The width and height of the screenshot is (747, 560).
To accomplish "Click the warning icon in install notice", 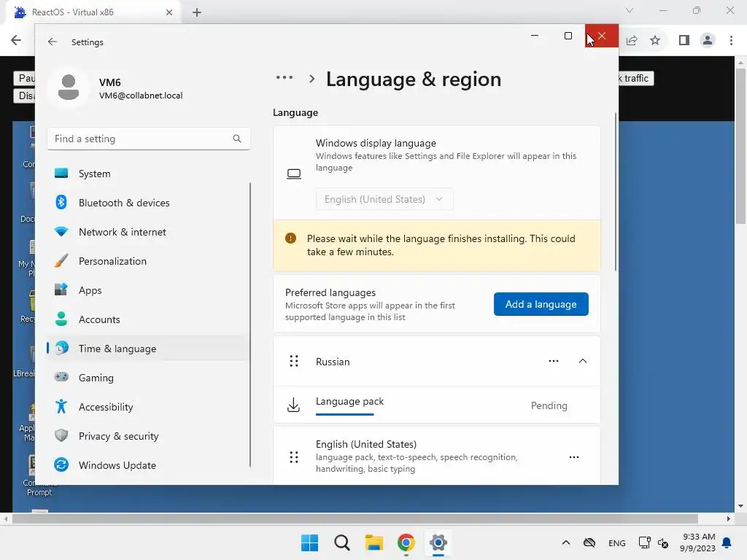I will (x=290, y=238).
